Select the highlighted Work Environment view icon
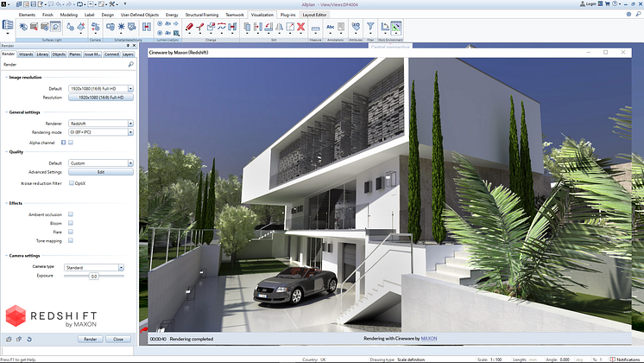 pos(395,27)
